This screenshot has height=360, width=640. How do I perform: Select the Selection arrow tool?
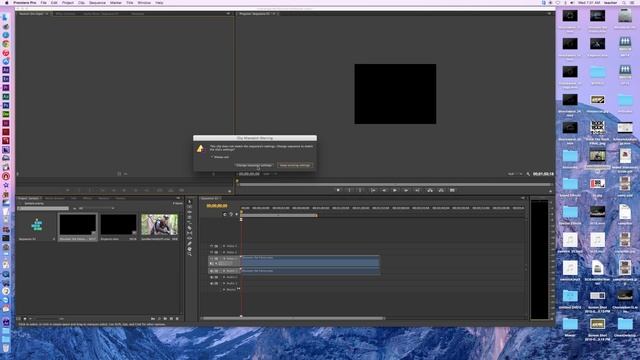[189, 202]
